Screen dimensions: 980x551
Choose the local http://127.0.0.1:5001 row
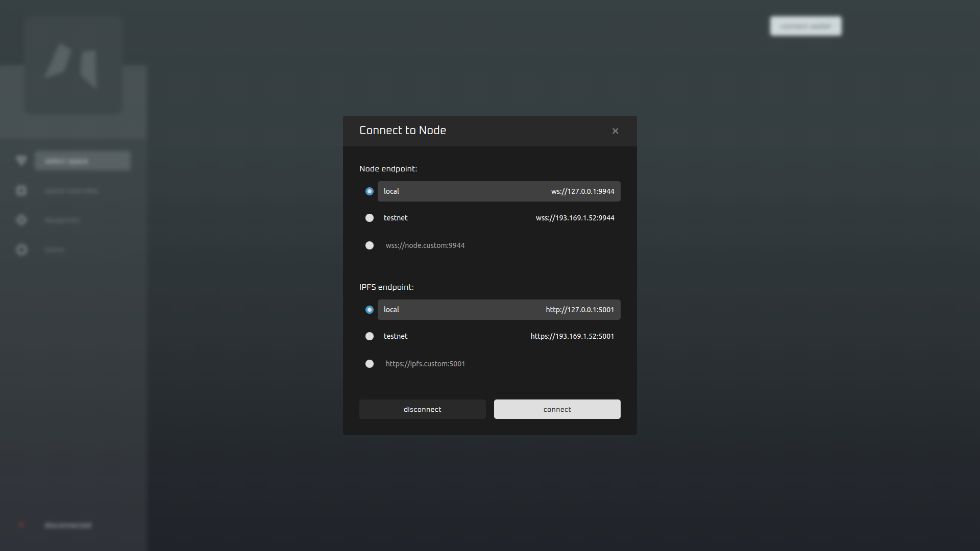pos(499,310)
